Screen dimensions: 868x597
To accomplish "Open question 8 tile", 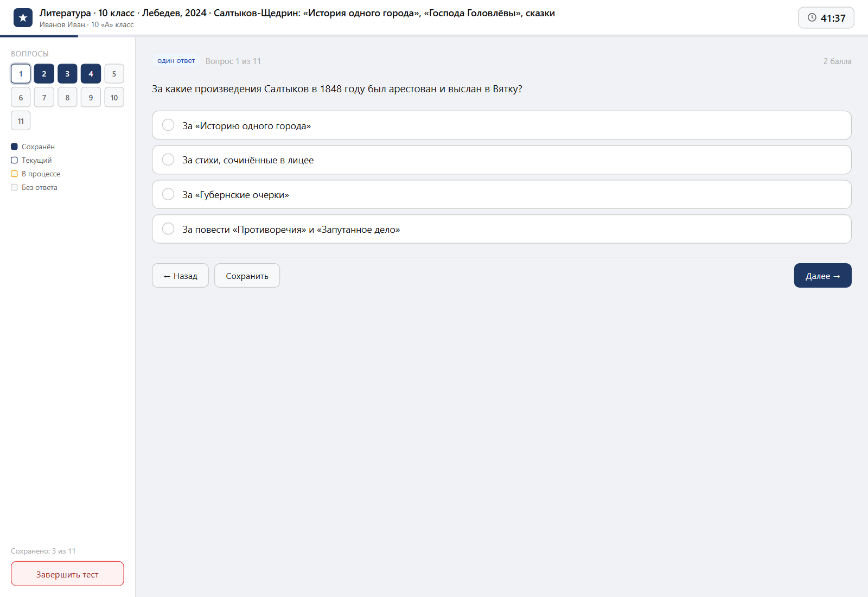I will (67, 97).
